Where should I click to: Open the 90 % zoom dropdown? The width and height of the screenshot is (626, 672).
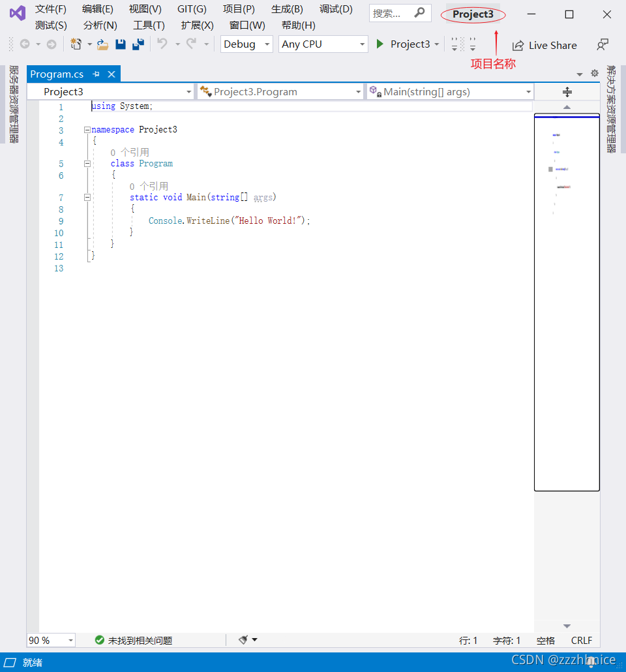coord(51,640)
